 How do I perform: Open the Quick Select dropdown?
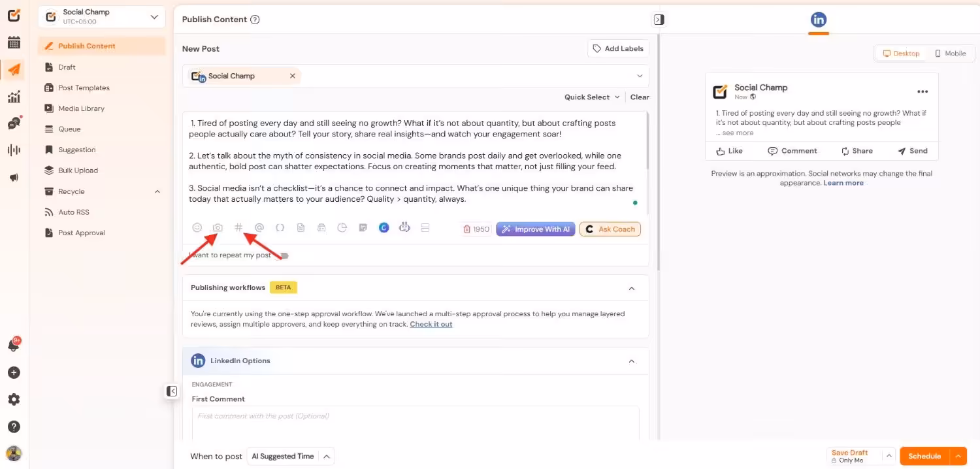click(x=592, y=97)
